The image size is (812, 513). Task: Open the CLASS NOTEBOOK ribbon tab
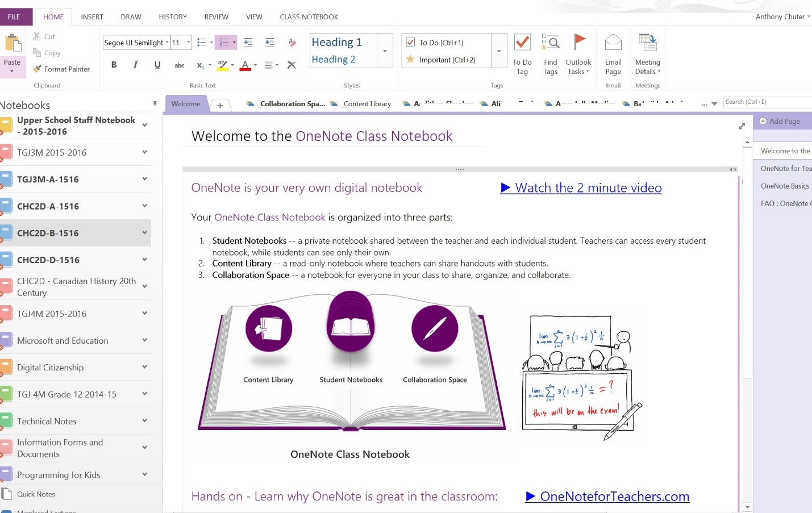click(x=309, y=17)
